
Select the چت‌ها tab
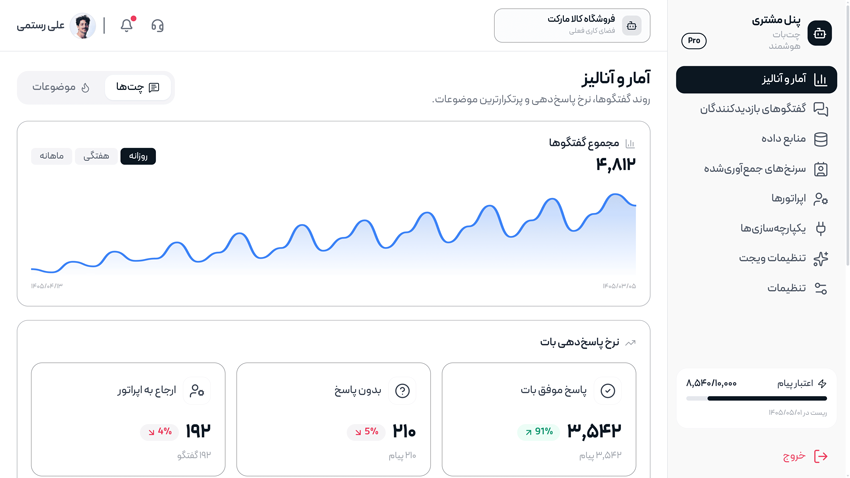(x=138, y=87)
